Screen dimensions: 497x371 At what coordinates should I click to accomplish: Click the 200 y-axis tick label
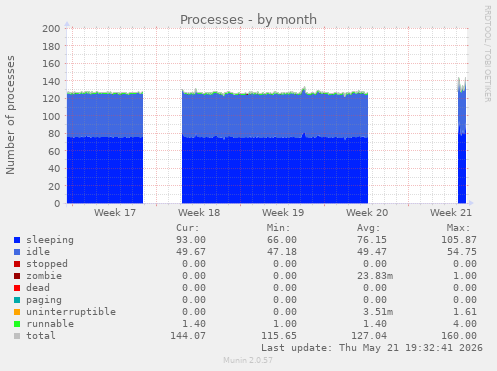click(x=51, y=29)
